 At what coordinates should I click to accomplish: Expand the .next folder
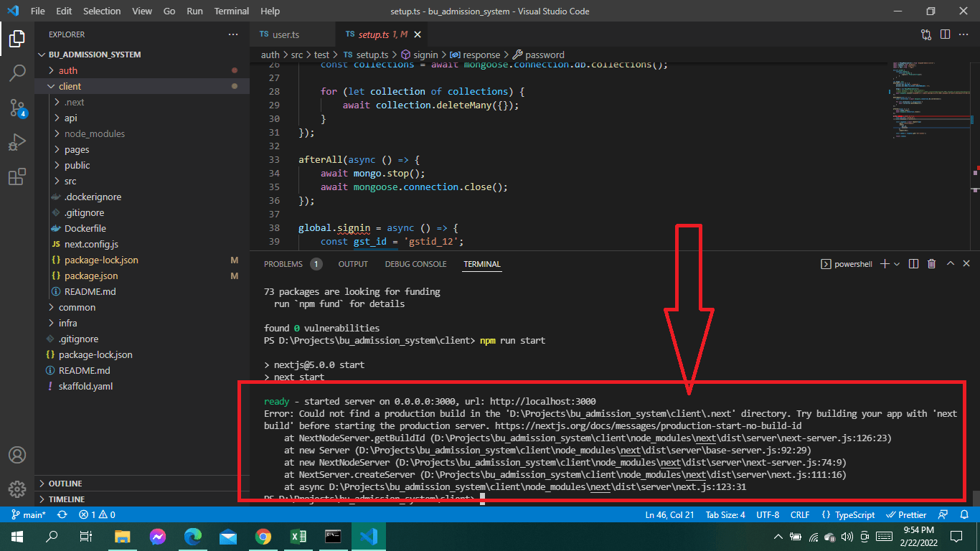[x=141, y=102]
